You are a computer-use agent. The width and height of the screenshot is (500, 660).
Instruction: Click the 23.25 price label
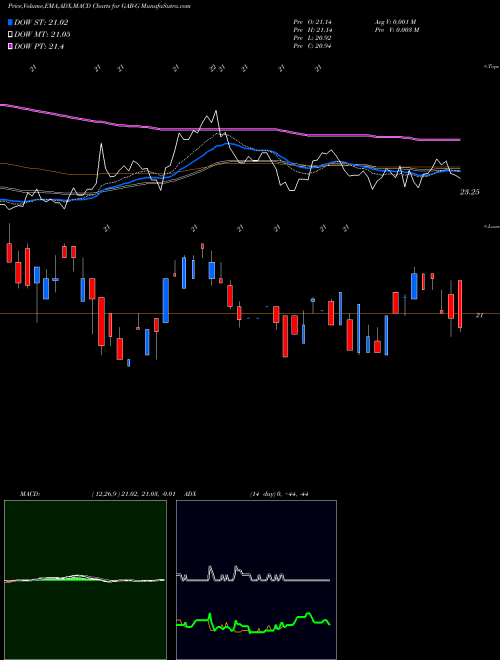tap(470, 192)
